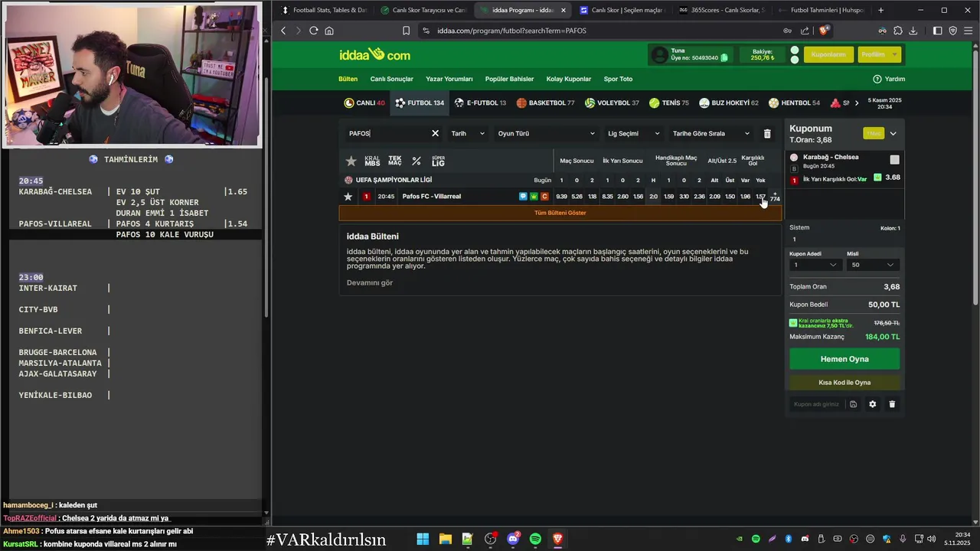This screenshot has height=551, width=980.
Task: Open the Lig Seçimi dropdown
Action: tap(633, 133)
